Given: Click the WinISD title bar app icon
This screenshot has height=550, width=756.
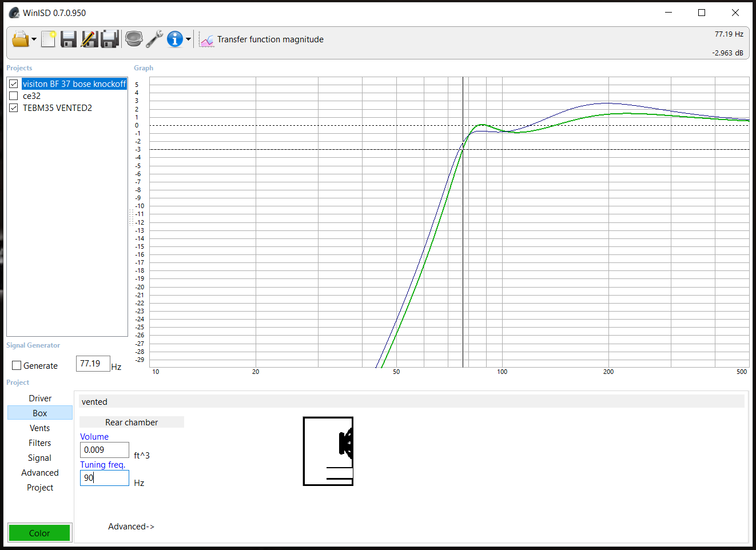Looking at the screenshot, I should (x=14, y=13).
